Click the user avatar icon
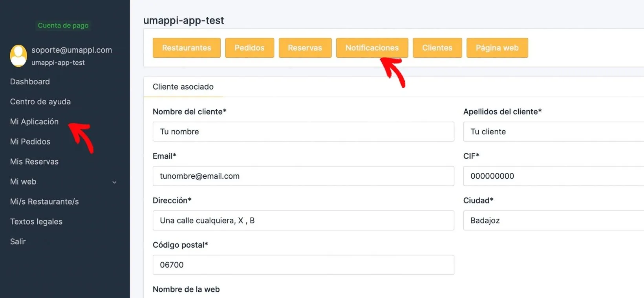 coord(18,56)
